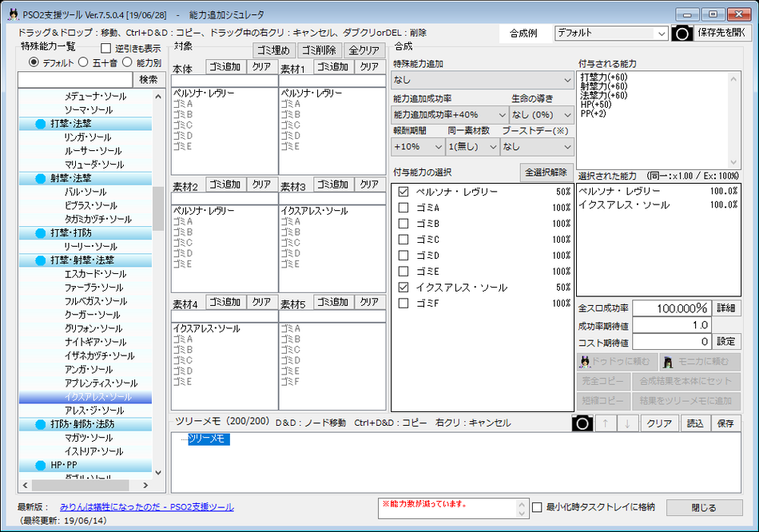Screen dimensions: 759x532
Task: Click the down arrow button in ツリーメモ toolbar
Action: (x=627, y=423)
